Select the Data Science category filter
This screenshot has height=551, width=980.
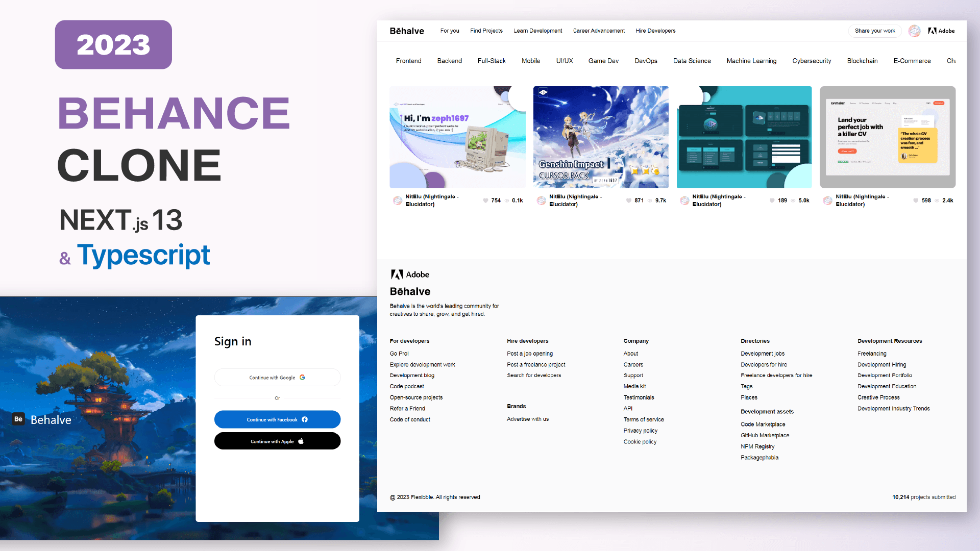[692, 61]
